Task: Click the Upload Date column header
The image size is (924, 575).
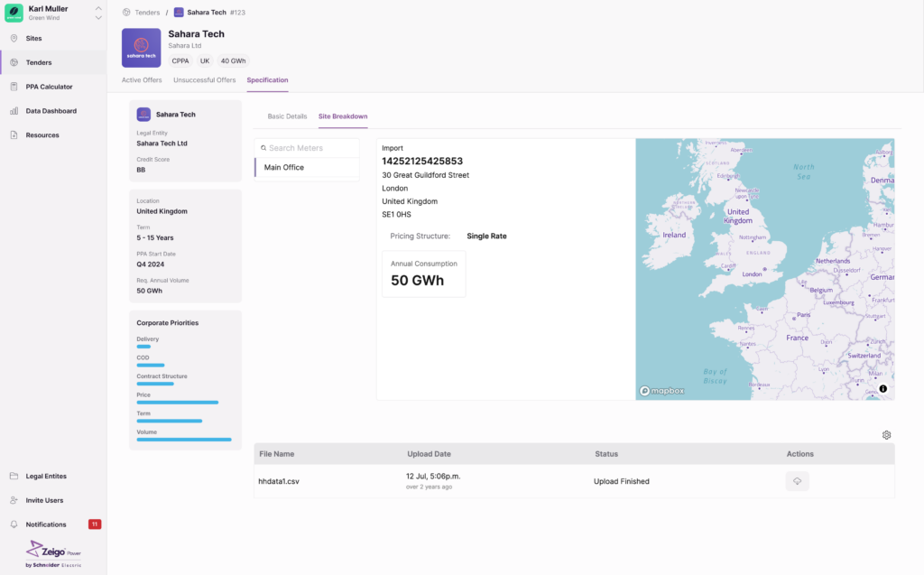Action: 429,454
